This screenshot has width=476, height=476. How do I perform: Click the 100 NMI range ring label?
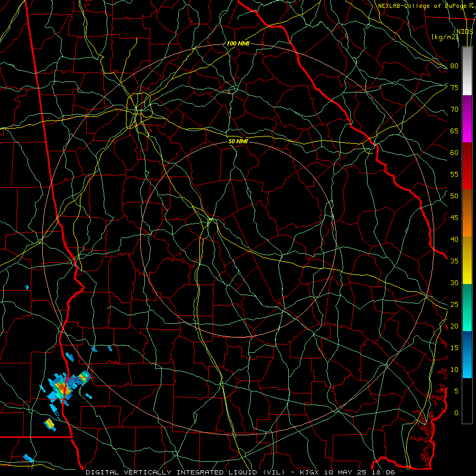[x=238, y=43]
